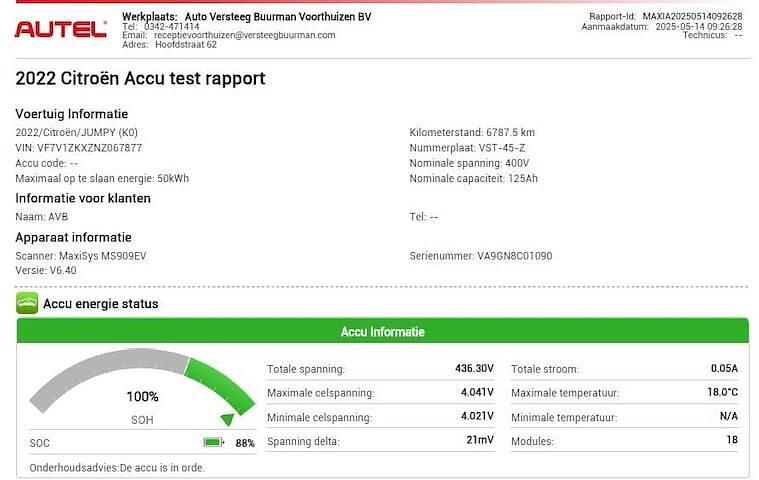
Task: Click the Spanning delta value 21mV
Action: click(481, 441)
